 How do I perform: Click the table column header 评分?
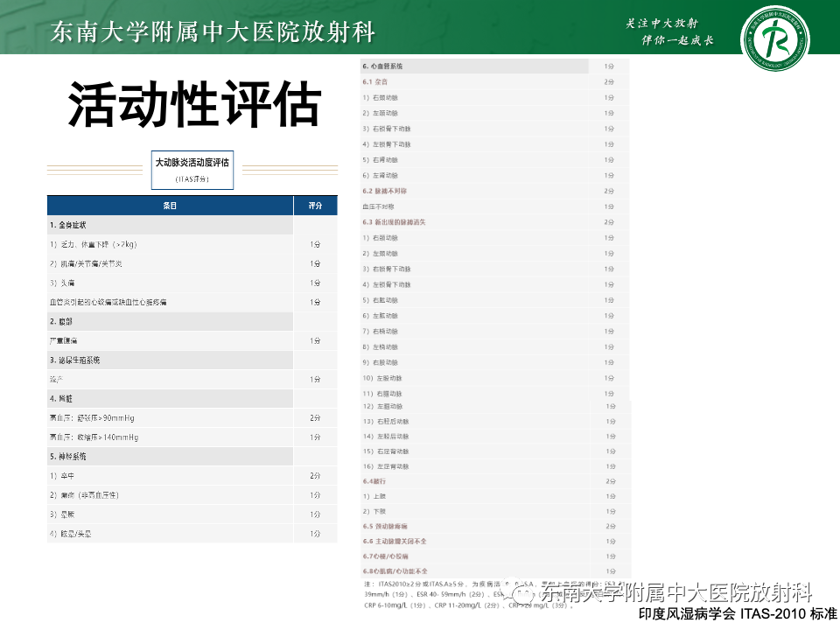point(316,206)
